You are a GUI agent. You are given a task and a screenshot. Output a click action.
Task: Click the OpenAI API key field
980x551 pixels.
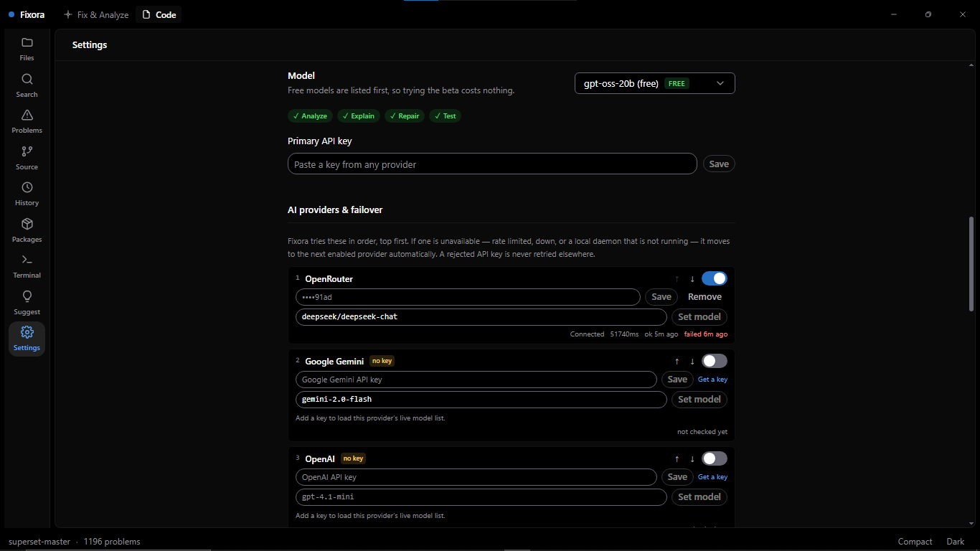pos(476,477)
